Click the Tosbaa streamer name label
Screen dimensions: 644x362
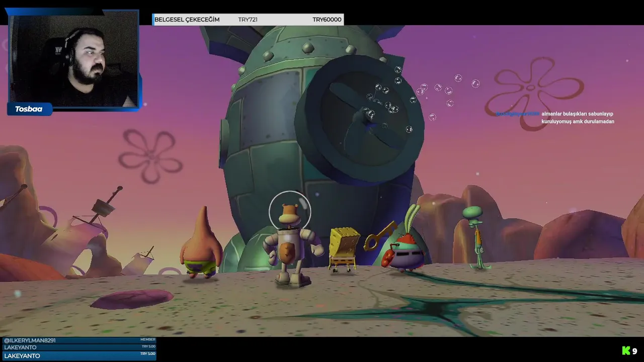pos(29,109)
